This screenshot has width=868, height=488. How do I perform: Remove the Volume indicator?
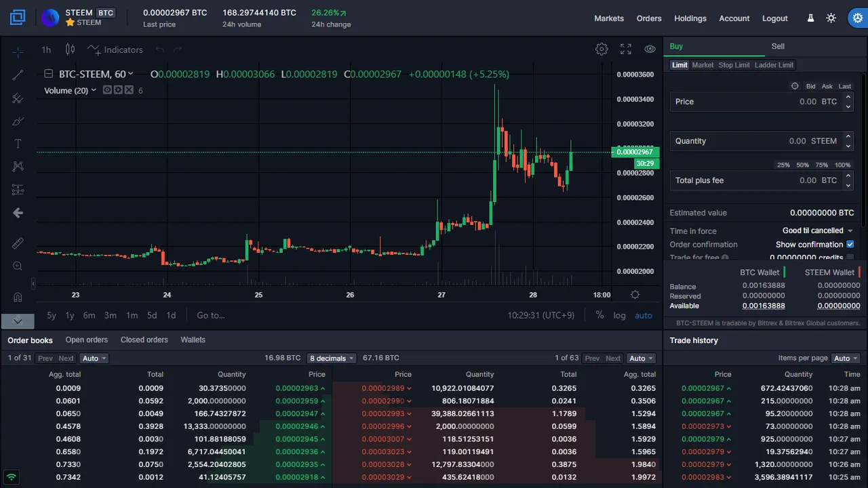(x=128, y=90)
